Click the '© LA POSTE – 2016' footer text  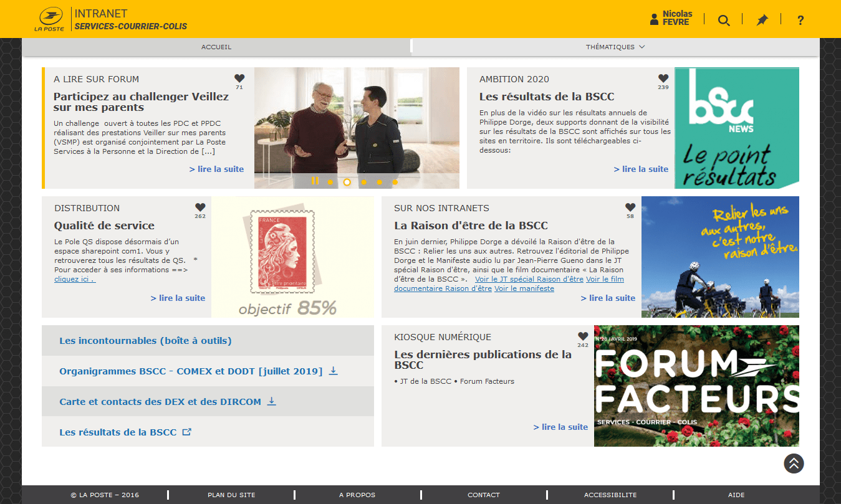pos(105,495)
